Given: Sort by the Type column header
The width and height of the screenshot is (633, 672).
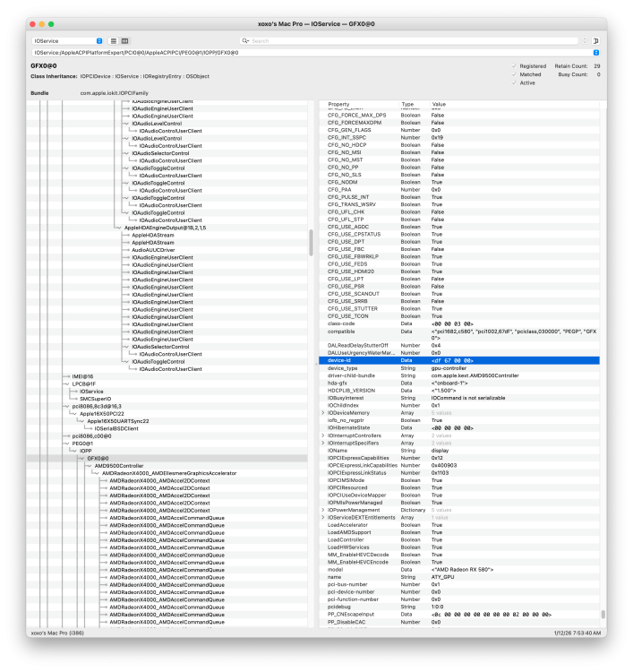Looking at the screenshot, I should point(407,104).
